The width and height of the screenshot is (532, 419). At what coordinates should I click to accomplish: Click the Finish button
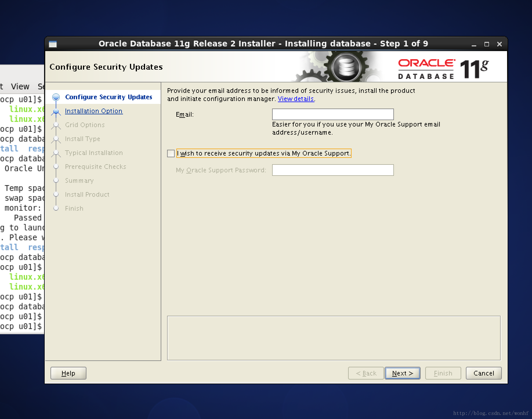click(x=443, y=373)
